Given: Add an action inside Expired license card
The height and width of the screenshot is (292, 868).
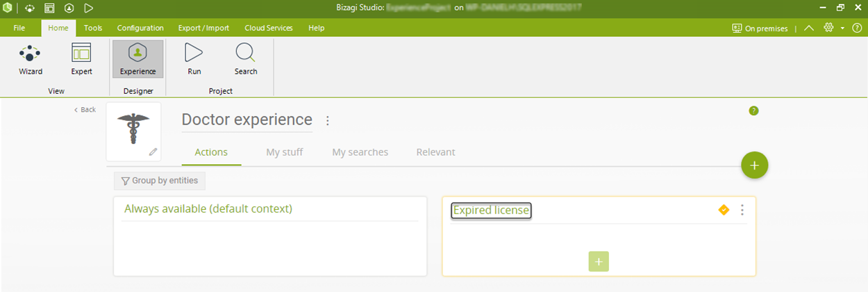Looking at the screenshot, I should [x=599, y=261].
